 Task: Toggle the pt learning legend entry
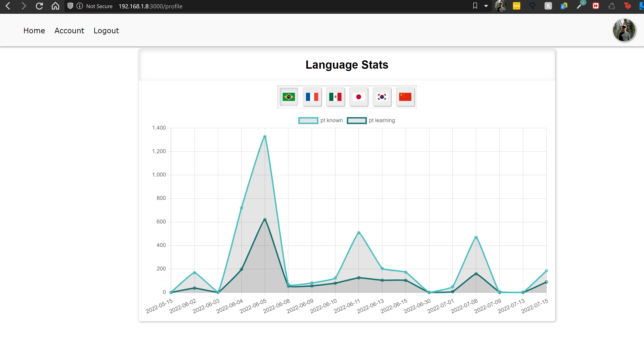(371, 120)
